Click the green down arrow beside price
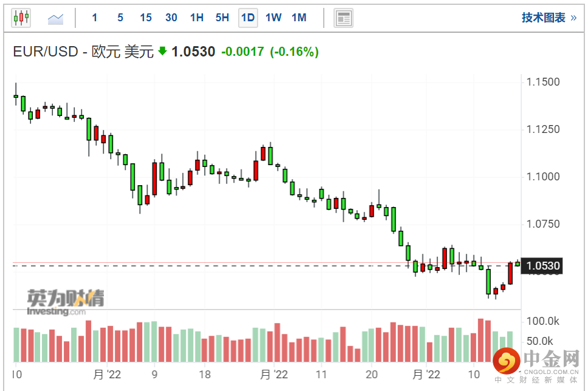This screenshot has height=391, width=588. [162, 51]
